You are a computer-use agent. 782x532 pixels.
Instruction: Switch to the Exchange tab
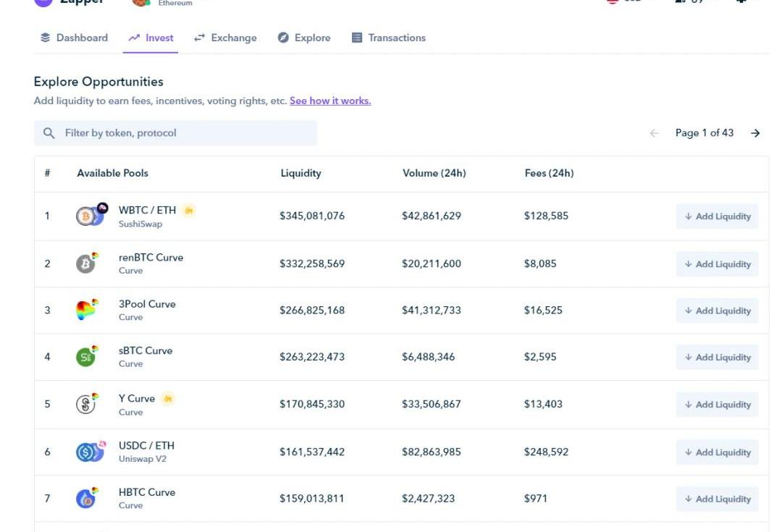225,38
